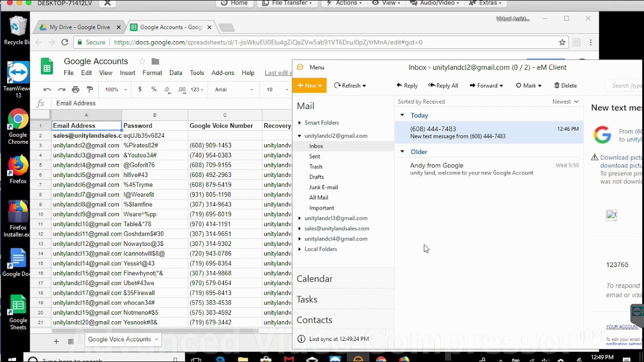Open the Contacts section in eM Client

point(314,320)
